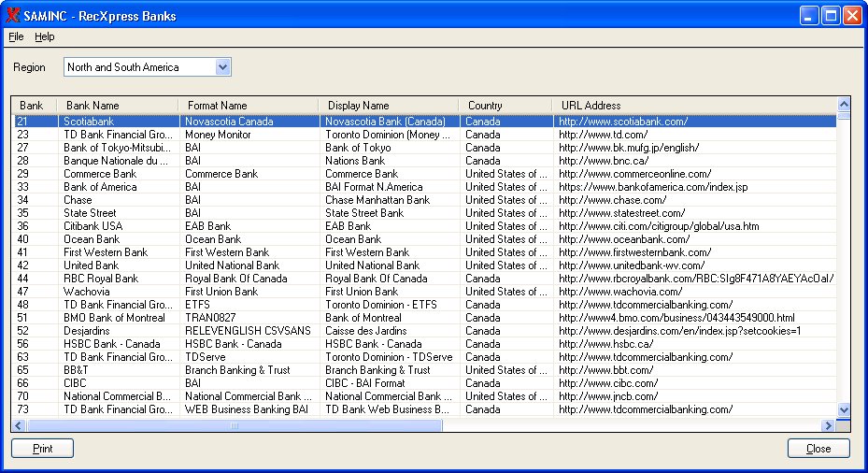Close window with the title bar X

pos(852,16)
